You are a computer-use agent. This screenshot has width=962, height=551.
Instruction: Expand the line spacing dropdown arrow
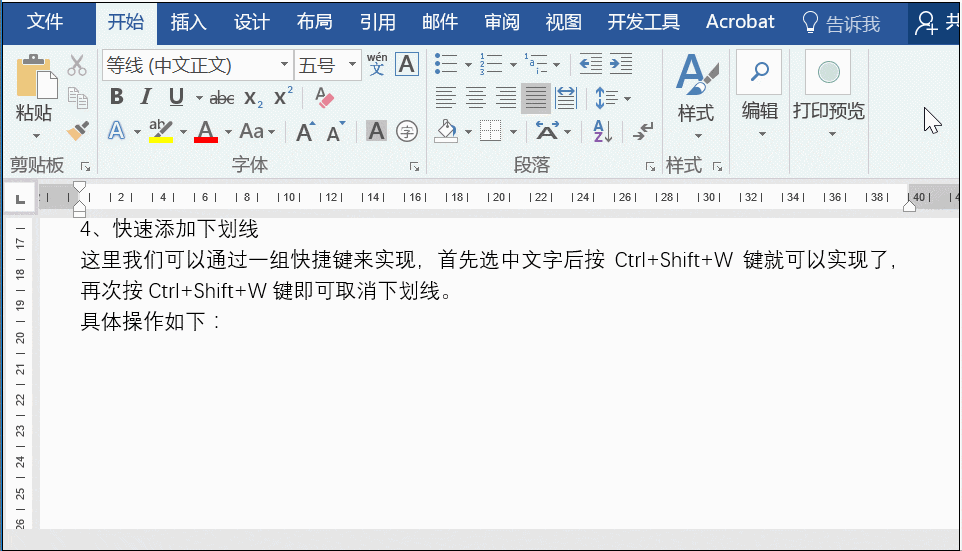627,98
